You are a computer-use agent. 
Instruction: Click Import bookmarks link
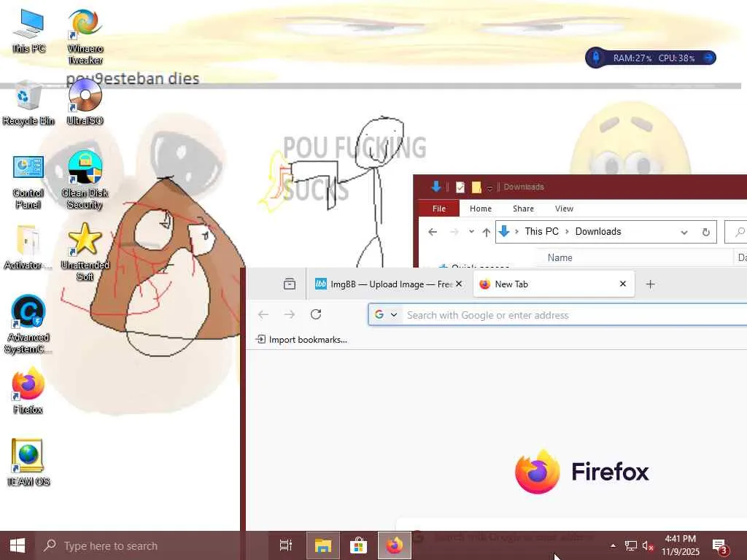point(301,340)
